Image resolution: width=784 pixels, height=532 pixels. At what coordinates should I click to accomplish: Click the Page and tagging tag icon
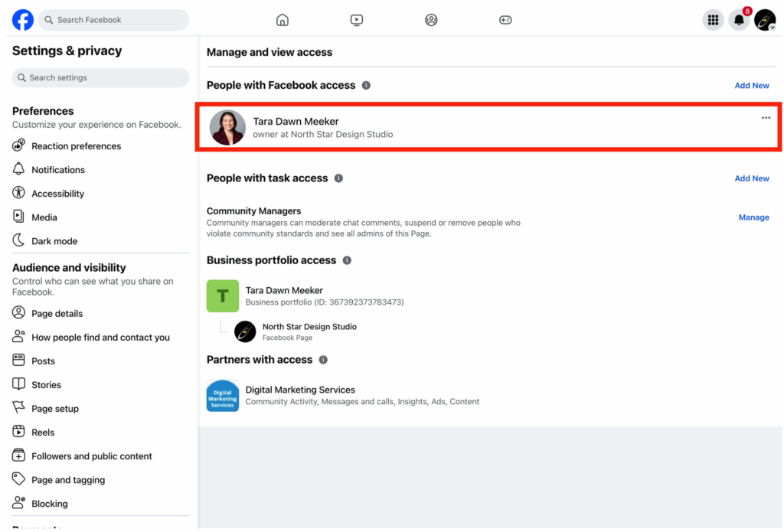click(x=18, y=478)
